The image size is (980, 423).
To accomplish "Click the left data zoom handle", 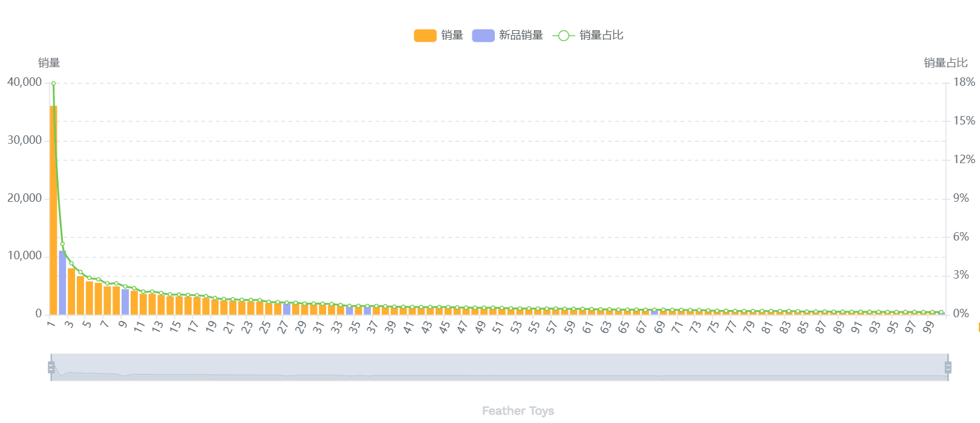I will tap(51, 367).
